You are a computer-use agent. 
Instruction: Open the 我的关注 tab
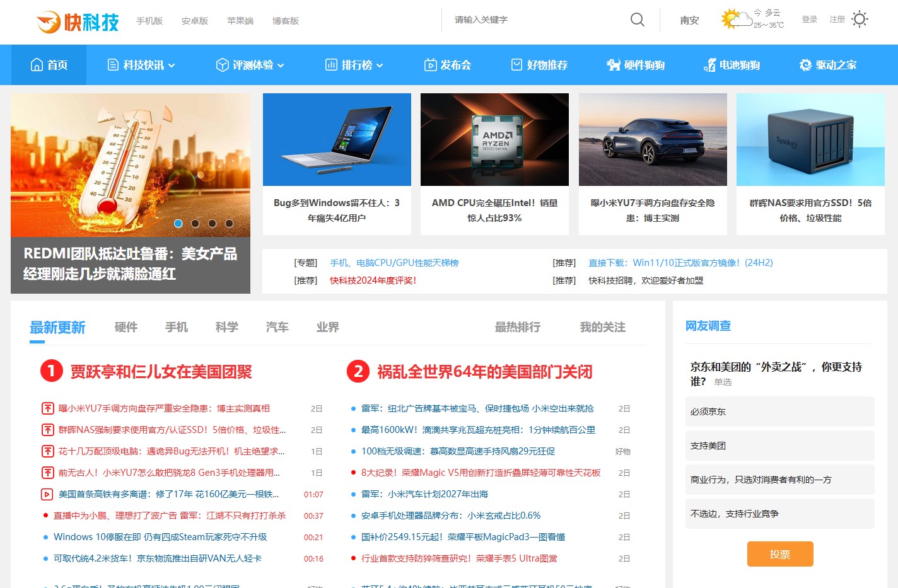[x=603, y=327]
